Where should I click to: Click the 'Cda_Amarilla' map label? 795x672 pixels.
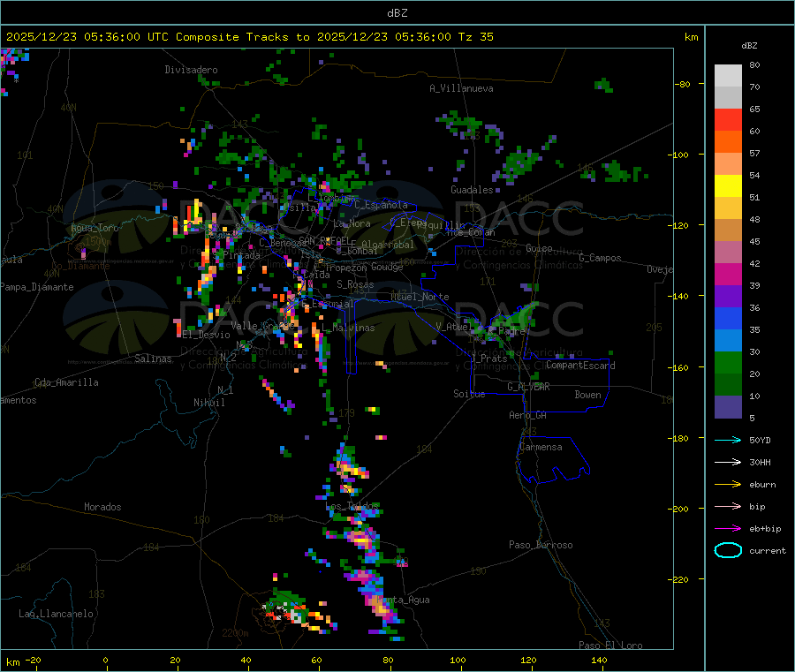click(x=66, y=382)
